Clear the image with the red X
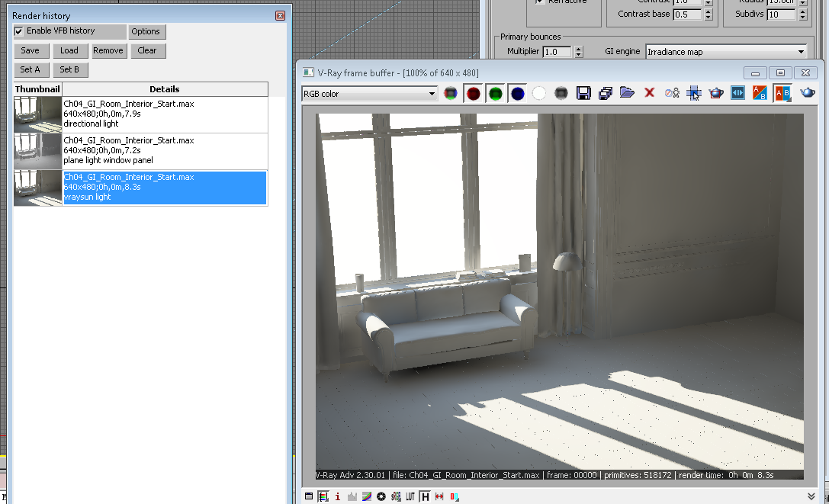 (x=649, y=93)
